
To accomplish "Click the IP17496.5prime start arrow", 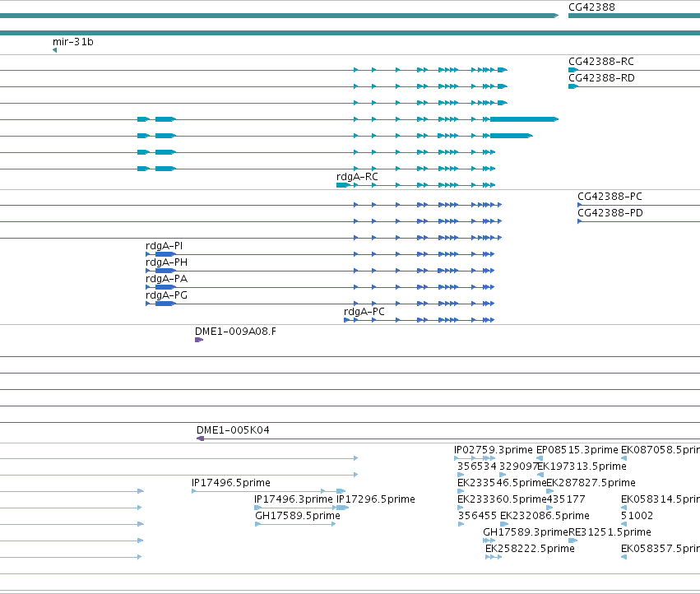I will 194,491.
